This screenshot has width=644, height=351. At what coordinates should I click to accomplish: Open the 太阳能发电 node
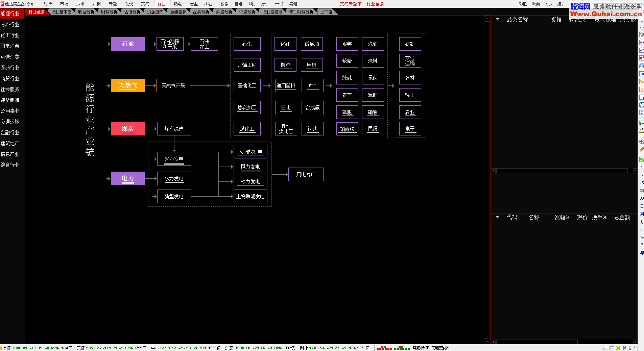click(x=251, y=152)
